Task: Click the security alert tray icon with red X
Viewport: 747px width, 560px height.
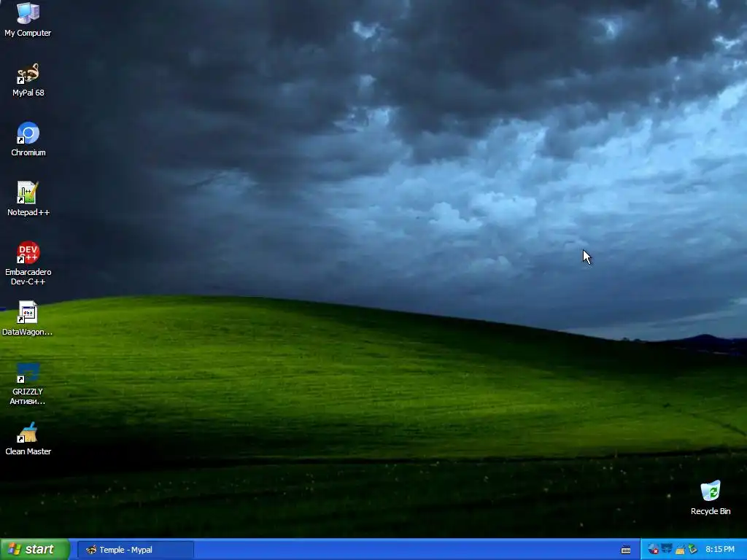Action: point(653,550)
